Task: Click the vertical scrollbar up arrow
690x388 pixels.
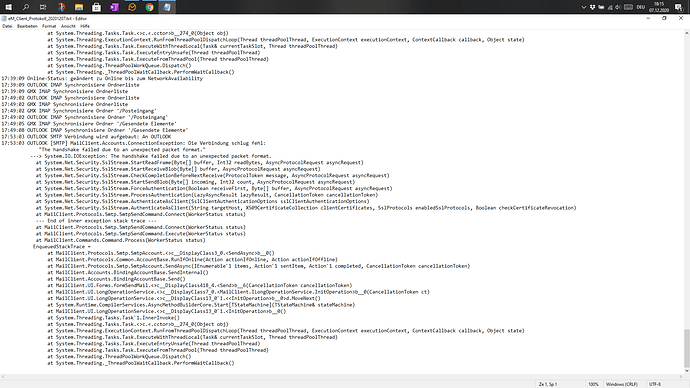Action: coord(686,33)
